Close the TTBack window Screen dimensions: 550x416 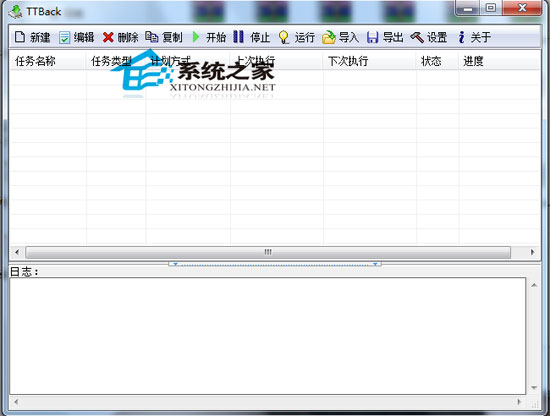522,8
